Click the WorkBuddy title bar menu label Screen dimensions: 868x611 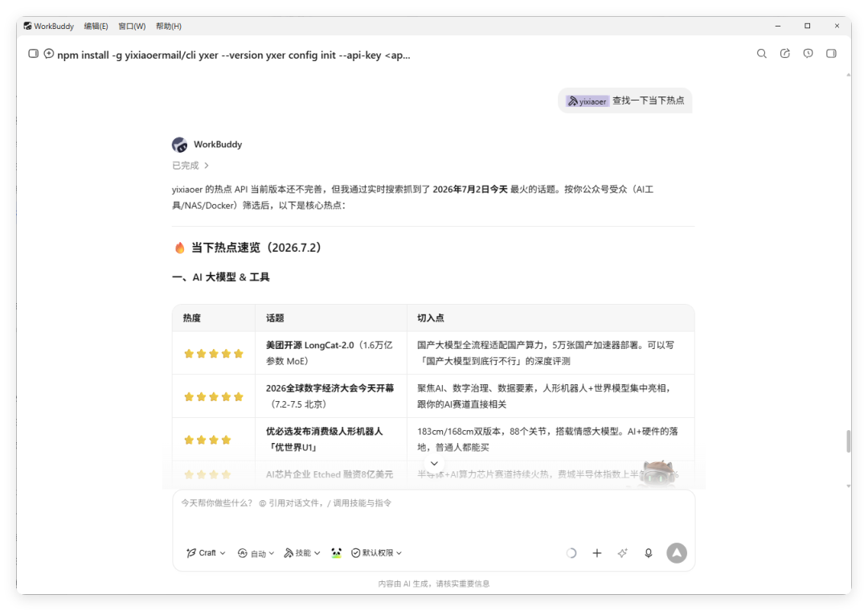click(x=54, y=26)
